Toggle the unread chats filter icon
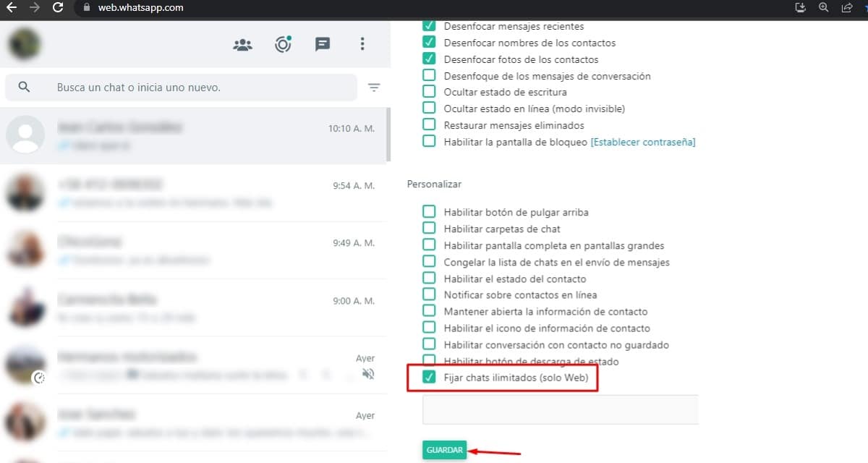The image size is (868, 463). pos(373,88)
